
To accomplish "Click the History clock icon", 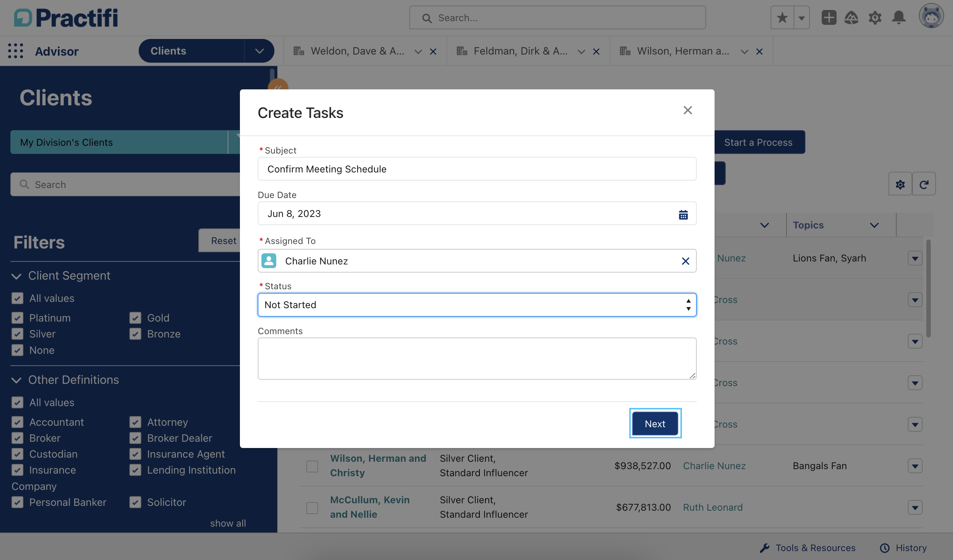I will click(x=884, y=548).
